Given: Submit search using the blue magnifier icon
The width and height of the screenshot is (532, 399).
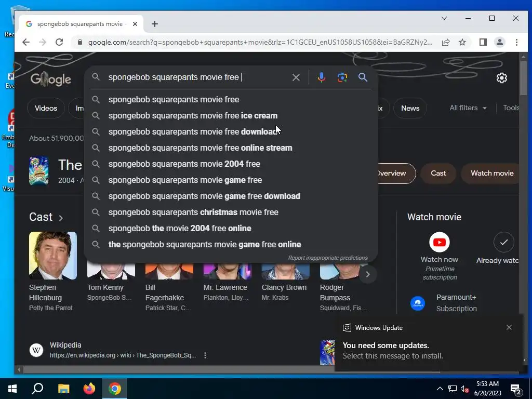Looking at the screenshot, I should coord(363,77).
